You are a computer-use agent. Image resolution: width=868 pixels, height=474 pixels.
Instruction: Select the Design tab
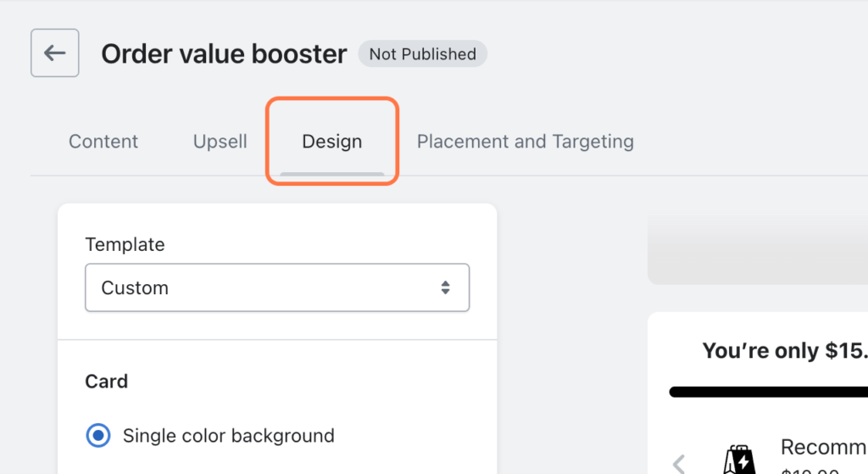331,142
